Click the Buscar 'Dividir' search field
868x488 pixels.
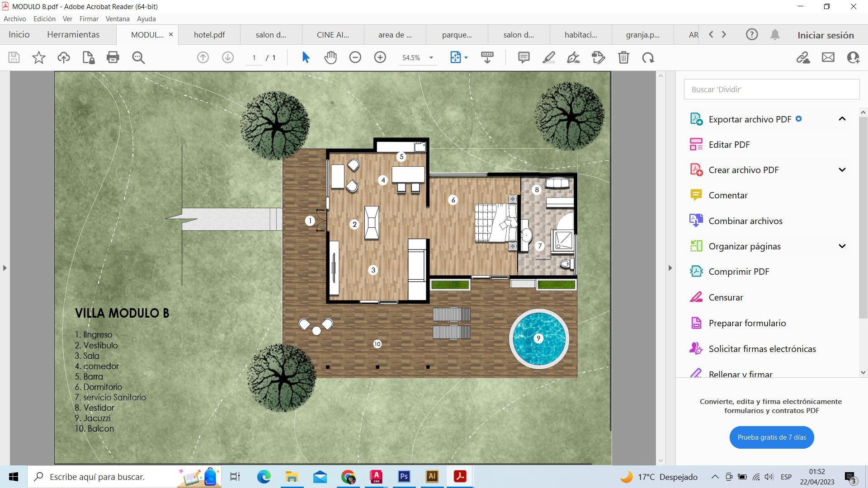point(771,89)
